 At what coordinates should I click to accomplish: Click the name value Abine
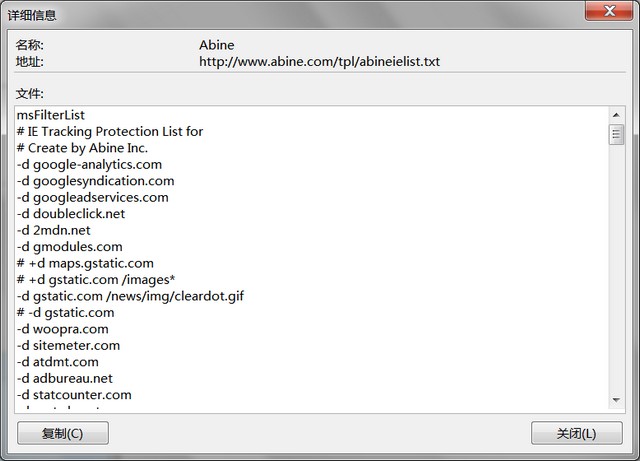coord(217,45)
